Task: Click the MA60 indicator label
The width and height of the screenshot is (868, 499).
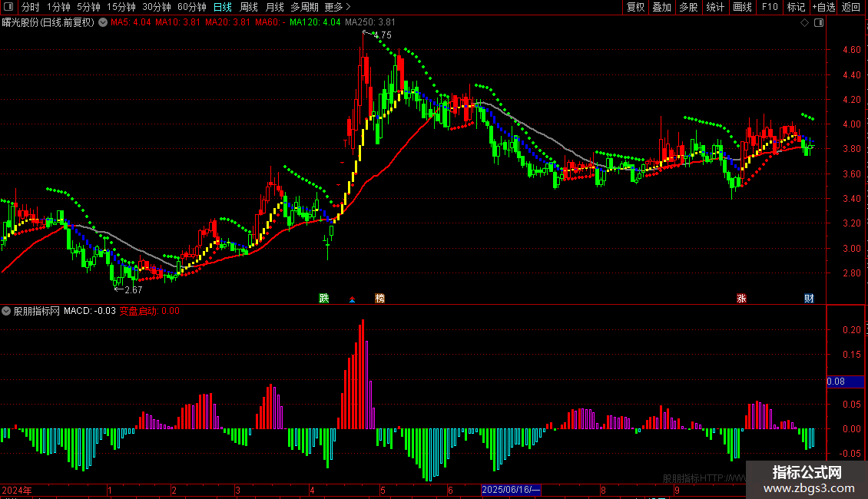Action: pos(270,23)
